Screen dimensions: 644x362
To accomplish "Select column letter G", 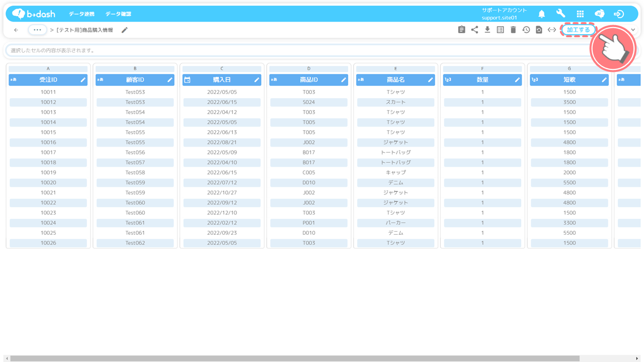I will tap(569, 68).
